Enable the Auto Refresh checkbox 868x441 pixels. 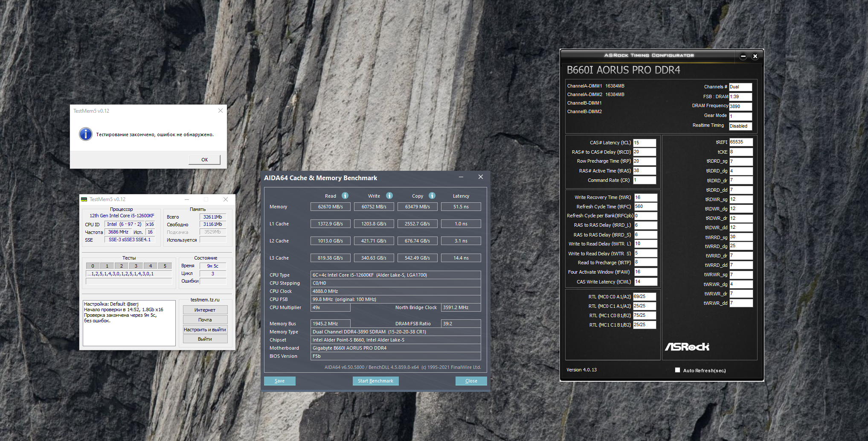pos(677,370)
